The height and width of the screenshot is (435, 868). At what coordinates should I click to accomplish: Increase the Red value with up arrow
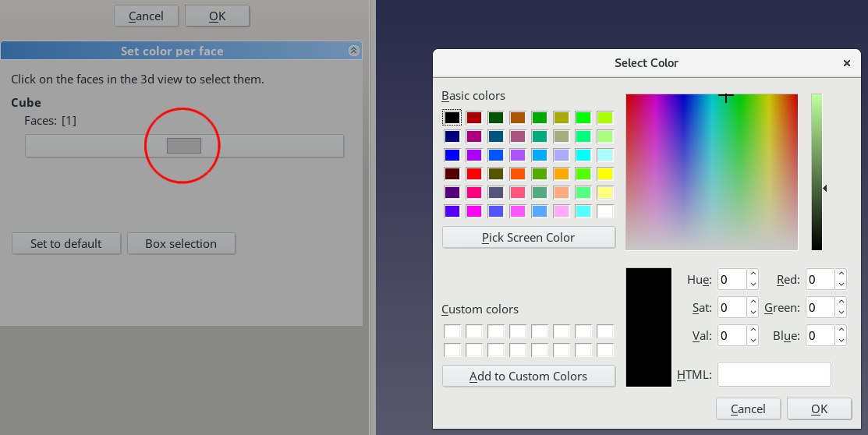[x=840, y=275]
